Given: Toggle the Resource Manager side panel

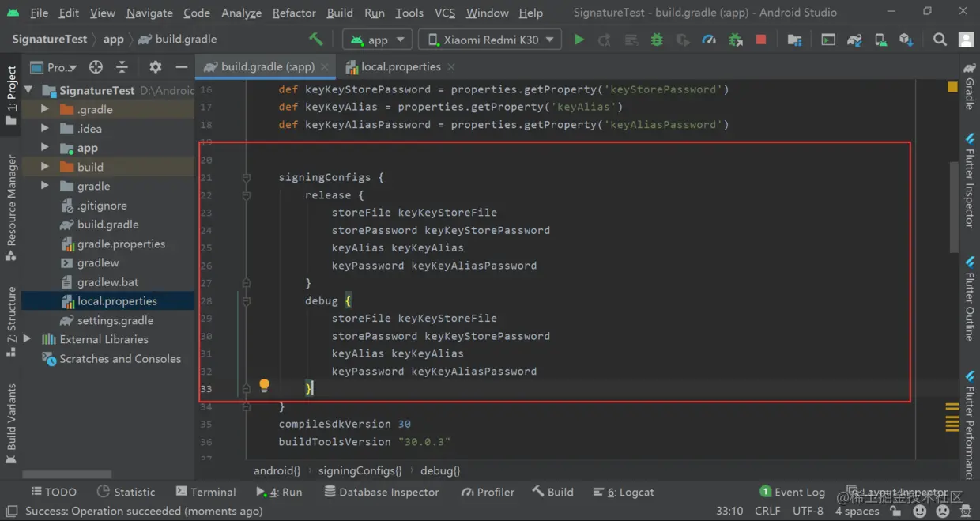Looking at the screenshot, I should click(x=11, y=208).
